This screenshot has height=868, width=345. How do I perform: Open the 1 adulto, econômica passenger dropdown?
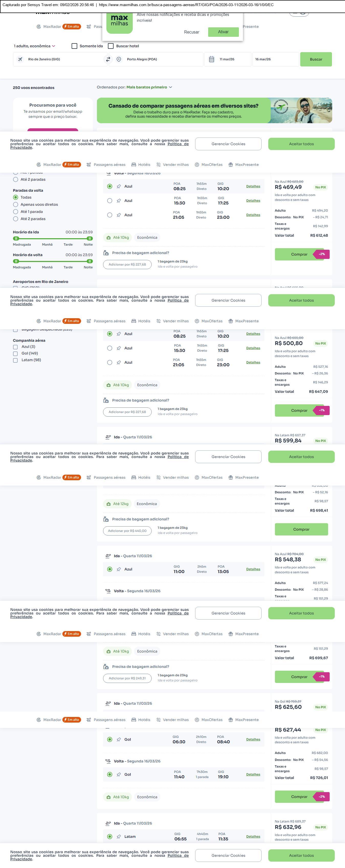coord(35,46)
